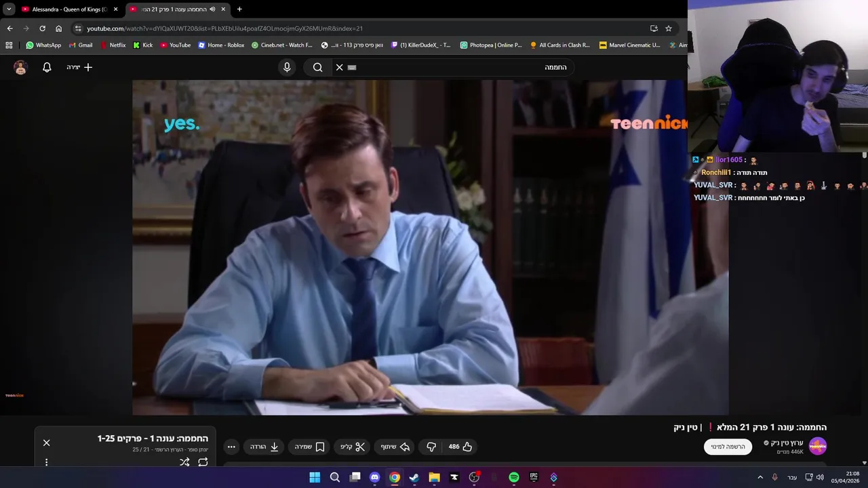Bookmark this page with the star icon
This screenshot has width=868, height=488.
point(669,28)
